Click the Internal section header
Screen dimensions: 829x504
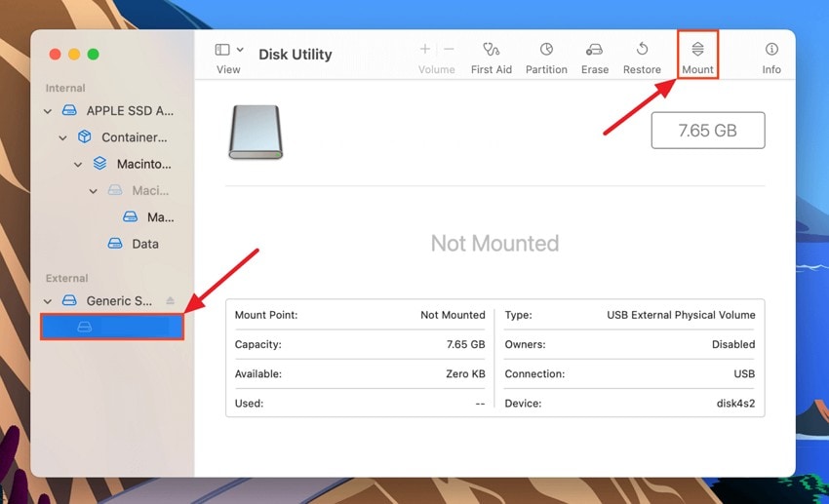click(65, 88)
